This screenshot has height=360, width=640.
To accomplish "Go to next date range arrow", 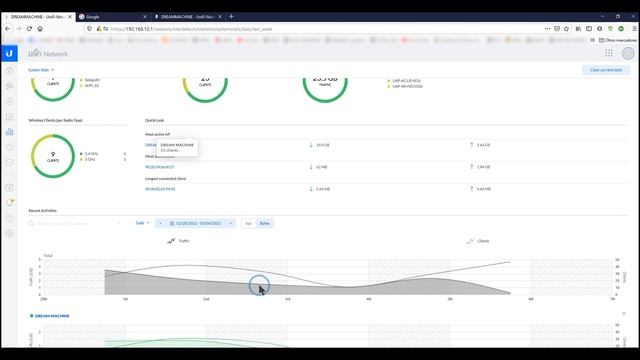I will (x=230, y=223).
